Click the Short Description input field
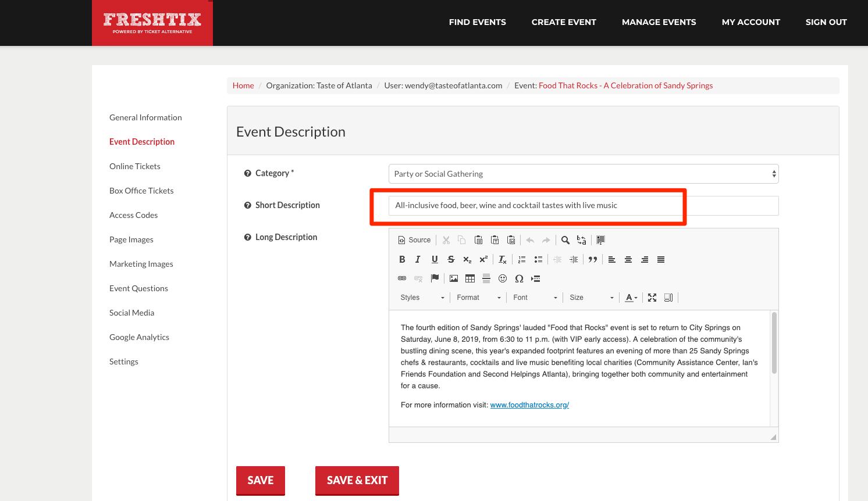The image size is (868, 501). [584, 206]
